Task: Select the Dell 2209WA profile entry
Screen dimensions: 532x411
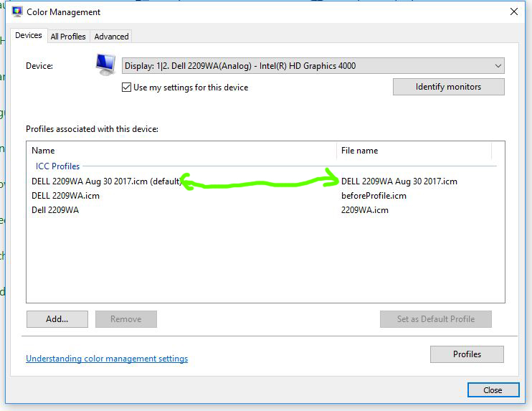Action: [55, 210]
